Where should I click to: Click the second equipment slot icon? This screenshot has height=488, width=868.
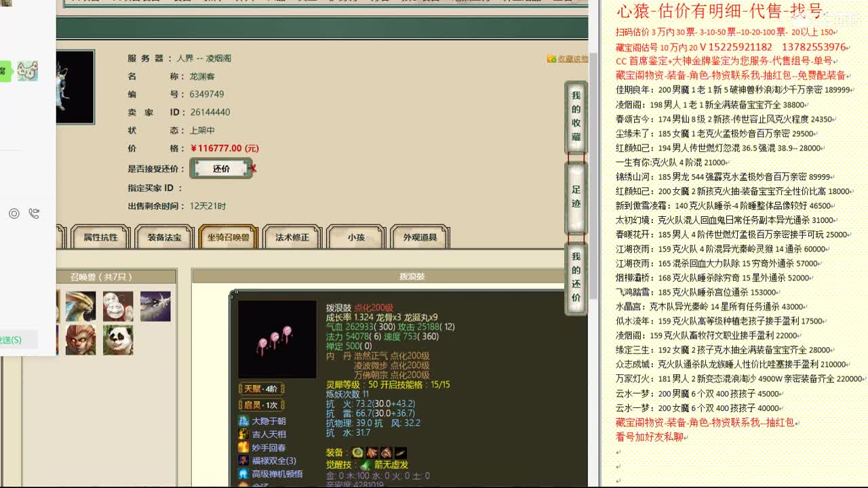(372, 452)
